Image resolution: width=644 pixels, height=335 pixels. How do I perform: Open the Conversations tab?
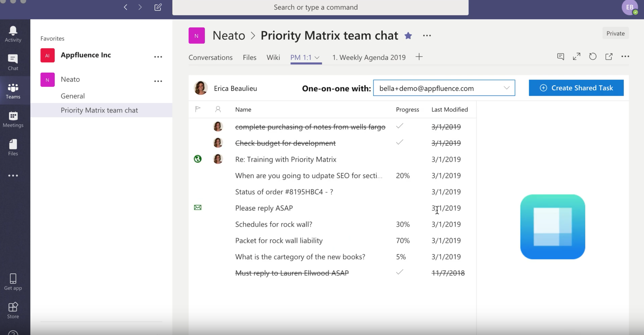tap(211, 57)
